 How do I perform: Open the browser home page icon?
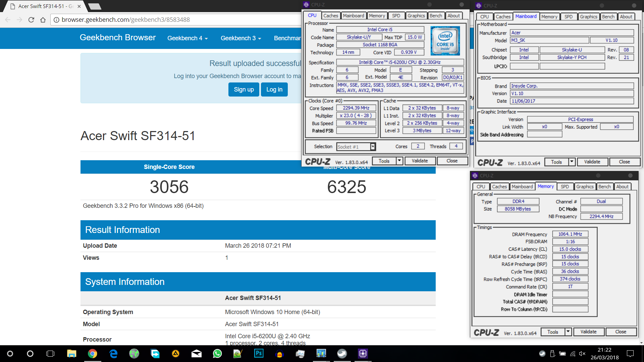click(43, 20)
